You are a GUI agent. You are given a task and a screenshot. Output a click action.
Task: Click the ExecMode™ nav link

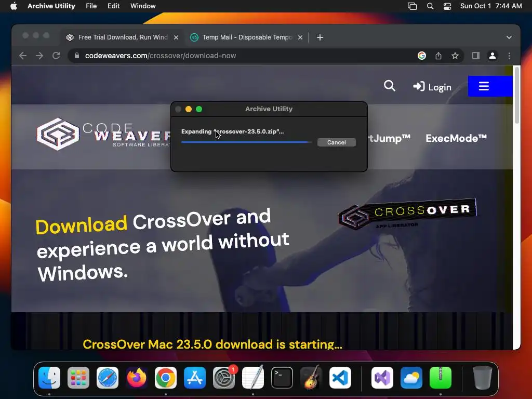tap(456, 138)
